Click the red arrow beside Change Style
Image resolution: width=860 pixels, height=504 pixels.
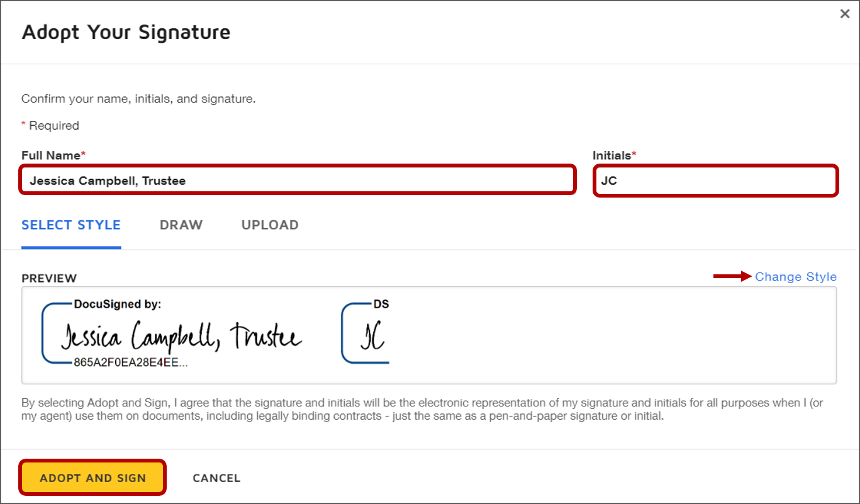tap(733, 276)
